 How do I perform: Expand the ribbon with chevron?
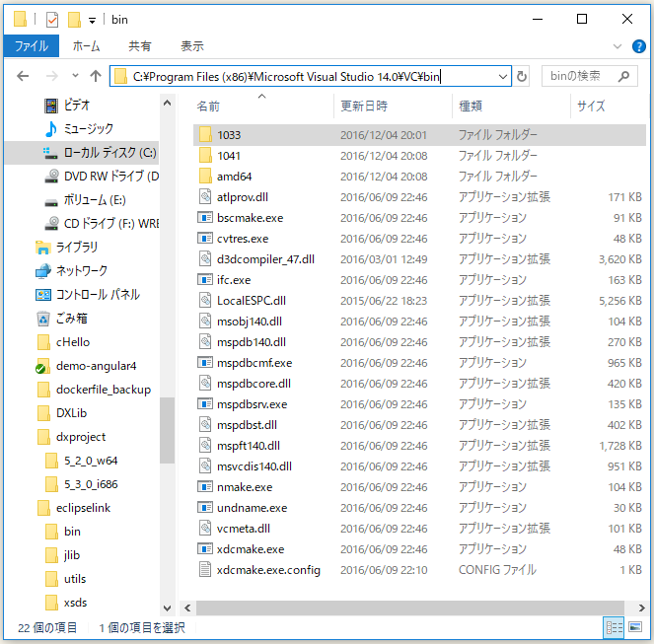pyautogui.click(x=617, y=46)
